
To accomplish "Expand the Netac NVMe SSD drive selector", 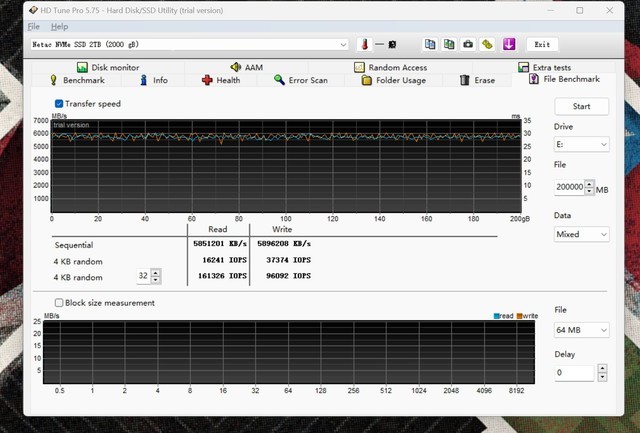I will (343, 45).
